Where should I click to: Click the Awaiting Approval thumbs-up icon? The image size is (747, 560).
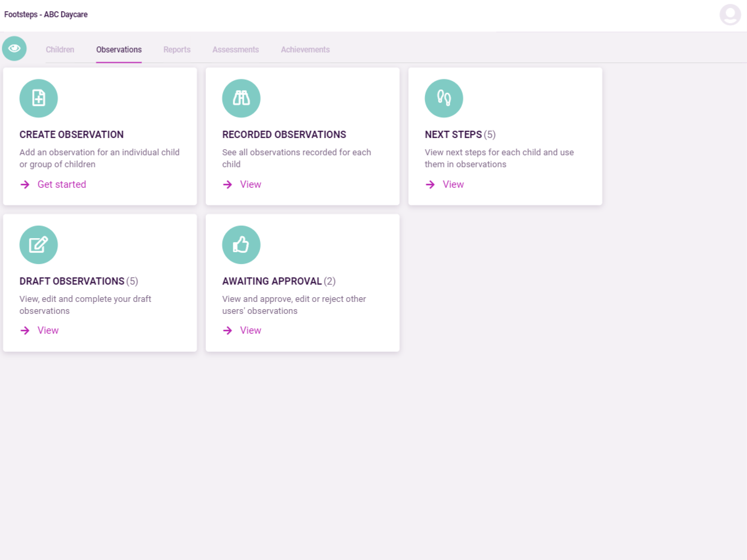tap(241, 245)
